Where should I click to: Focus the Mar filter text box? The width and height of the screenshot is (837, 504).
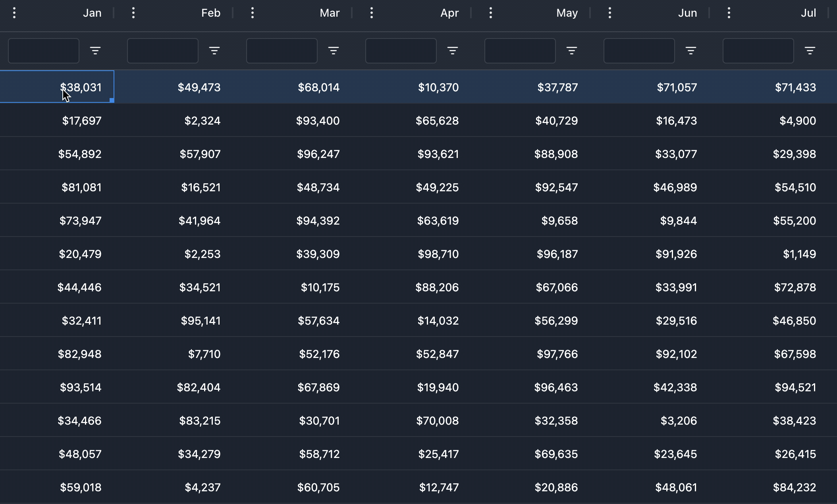click(x=282, y=51)
